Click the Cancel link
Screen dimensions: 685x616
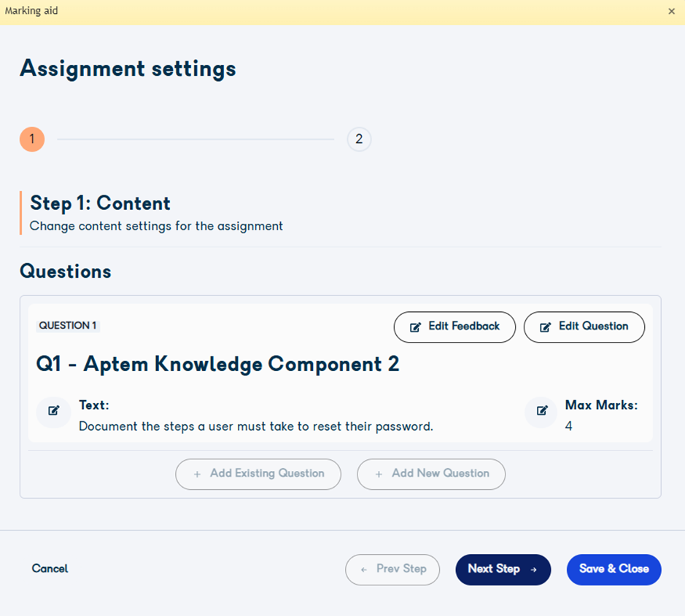point(50,569)
